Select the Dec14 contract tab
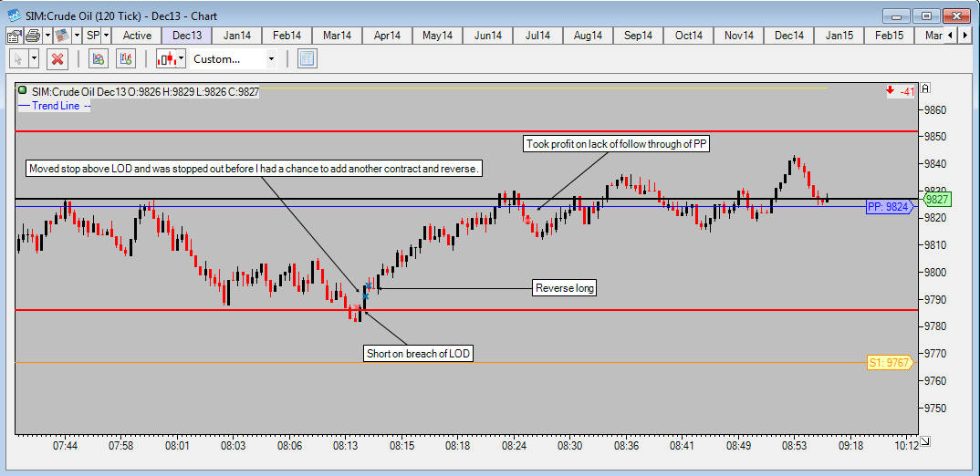 [x=788, y=36]
